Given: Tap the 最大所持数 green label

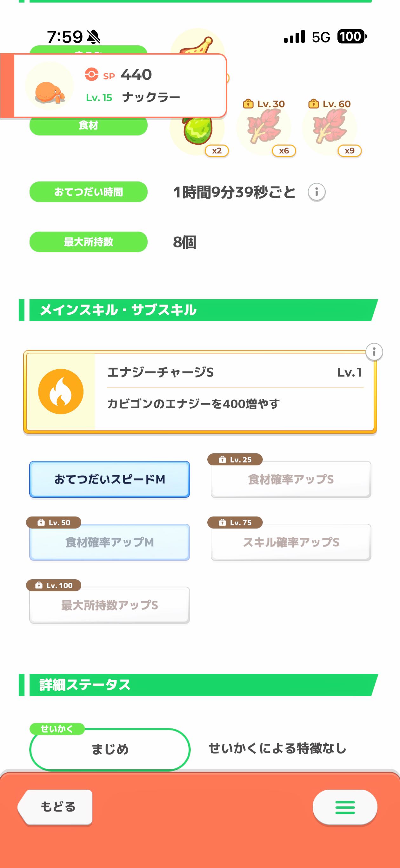Looking at the screenshot, I should click(x=88, y=242).
